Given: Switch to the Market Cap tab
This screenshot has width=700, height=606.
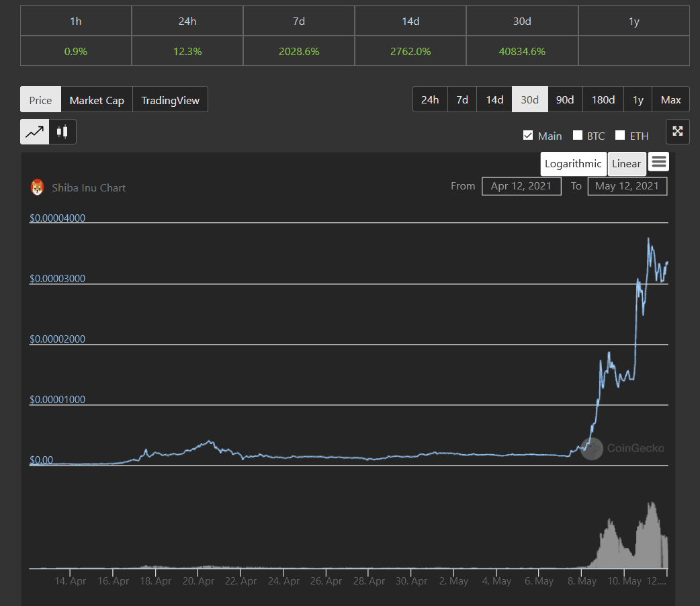Looking at the screenshot, I should coord(97,100).
